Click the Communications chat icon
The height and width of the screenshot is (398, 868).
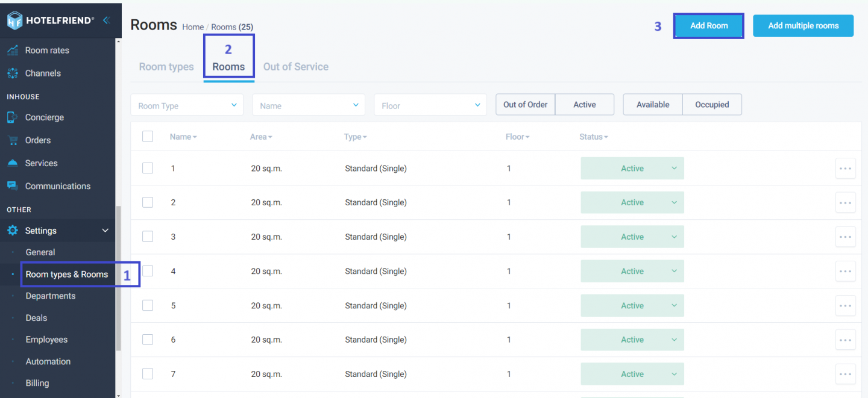coord(12,186)
